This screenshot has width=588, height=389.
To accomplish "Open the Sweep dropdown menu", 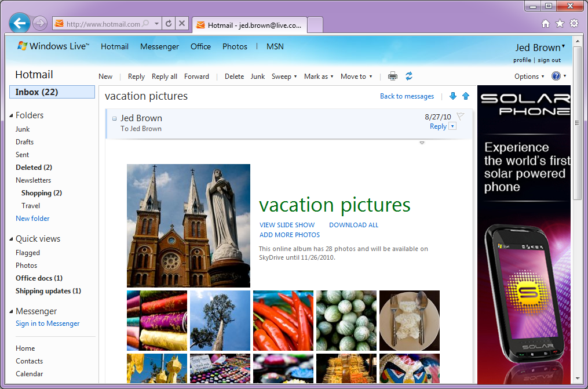I will coord(284,77).
